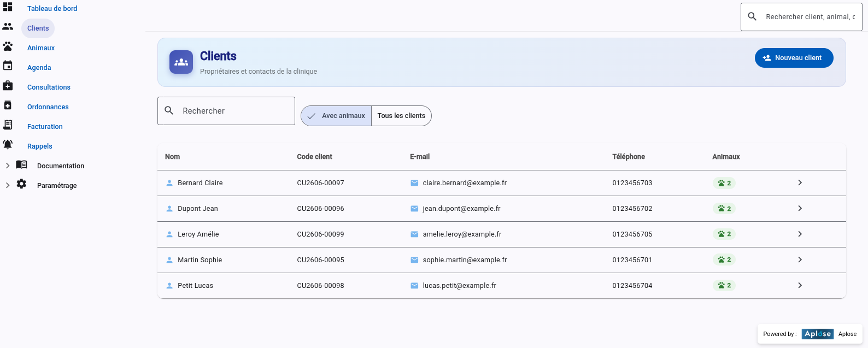The height and width of the screenshot is (348, 868).
Task: Open the Facturation menu item
Action: point(45,127)
